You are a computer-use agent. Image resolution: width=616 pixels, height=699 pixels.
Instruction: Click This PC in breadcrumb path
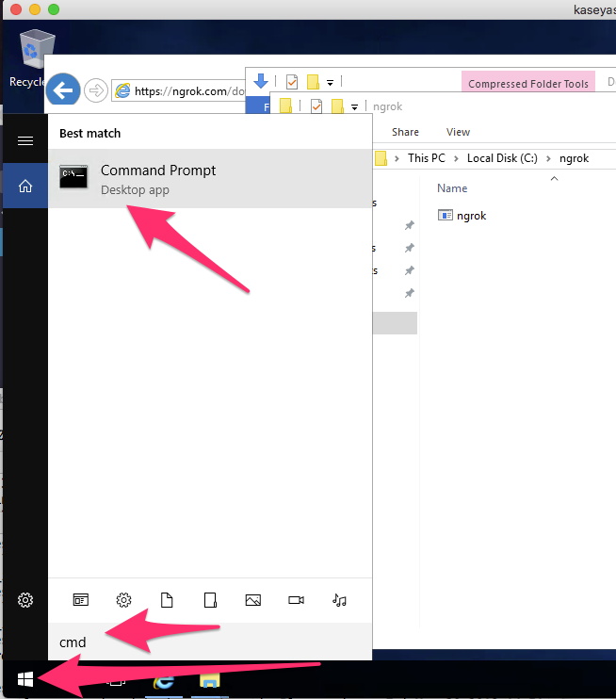coord(427,158)
